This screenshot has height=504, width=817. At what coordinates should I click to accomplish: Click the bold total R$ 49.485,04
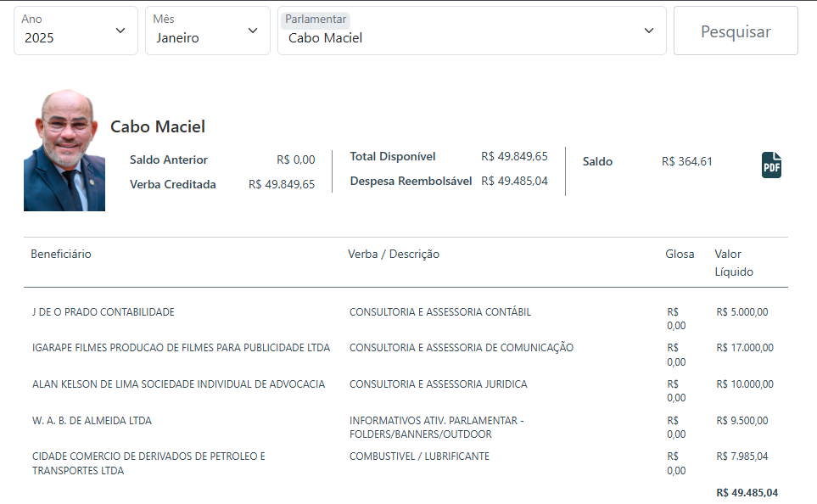747,492
